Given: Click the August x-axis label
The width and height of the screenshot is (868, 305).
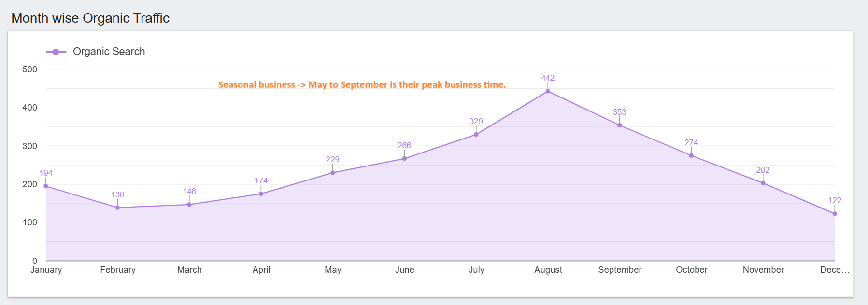Looking at the screenshot, I should (x=548, y=270).
